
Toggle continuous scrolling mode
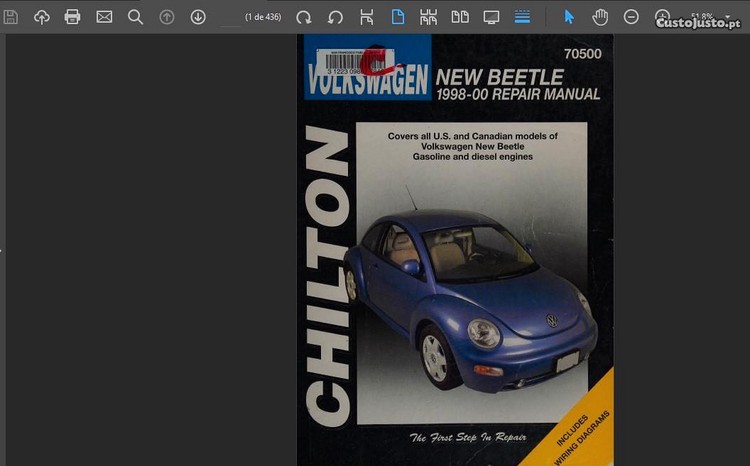(x=522, y=17)
